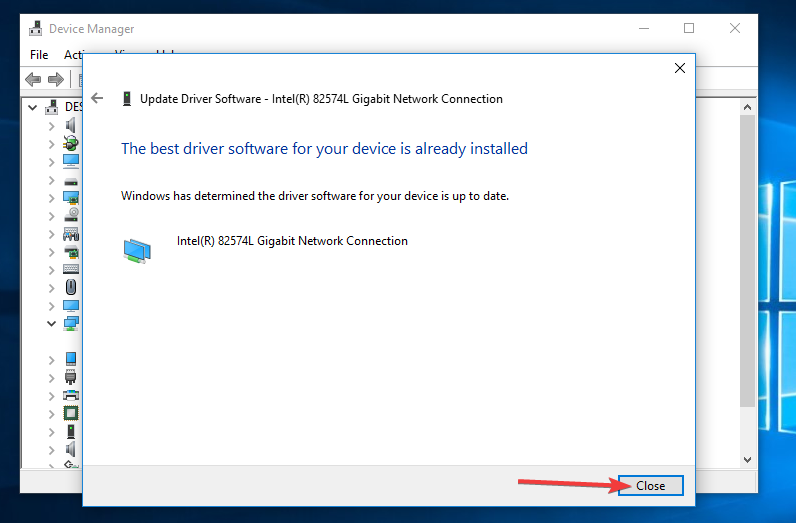The width and height of the screenshot is (796, 523).
Task: Close the Update Driver dialog with X
Action: click(680, 68)
